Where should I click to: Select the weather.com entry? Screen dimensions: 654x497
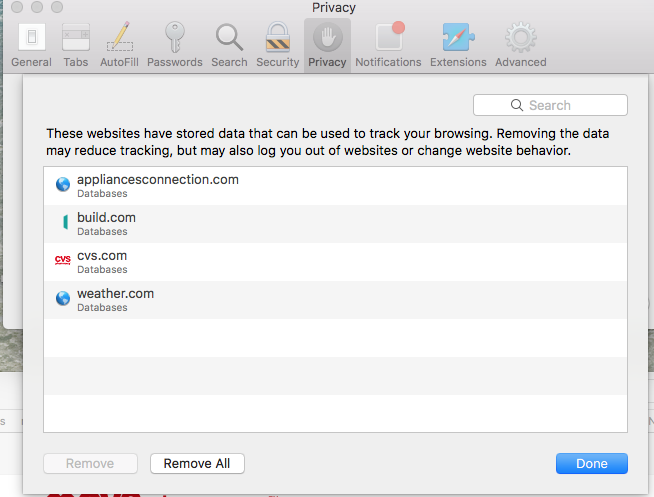click(335, 300)
